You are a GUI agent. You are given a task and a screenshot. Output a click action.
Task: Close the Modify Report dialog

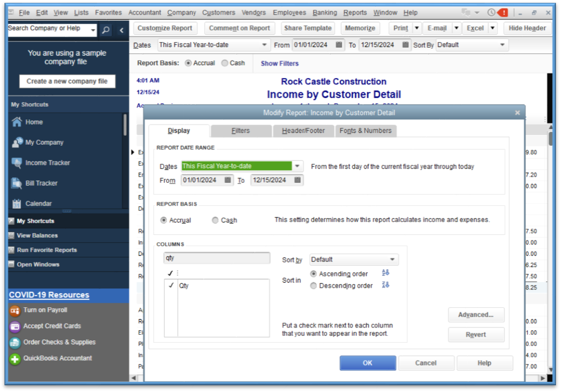pos(517,113)
